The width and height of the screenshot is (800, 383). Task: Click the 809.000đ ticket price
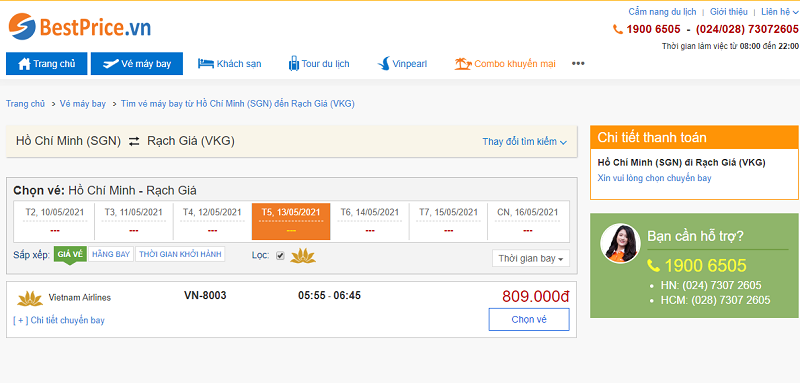pos(535,296)
